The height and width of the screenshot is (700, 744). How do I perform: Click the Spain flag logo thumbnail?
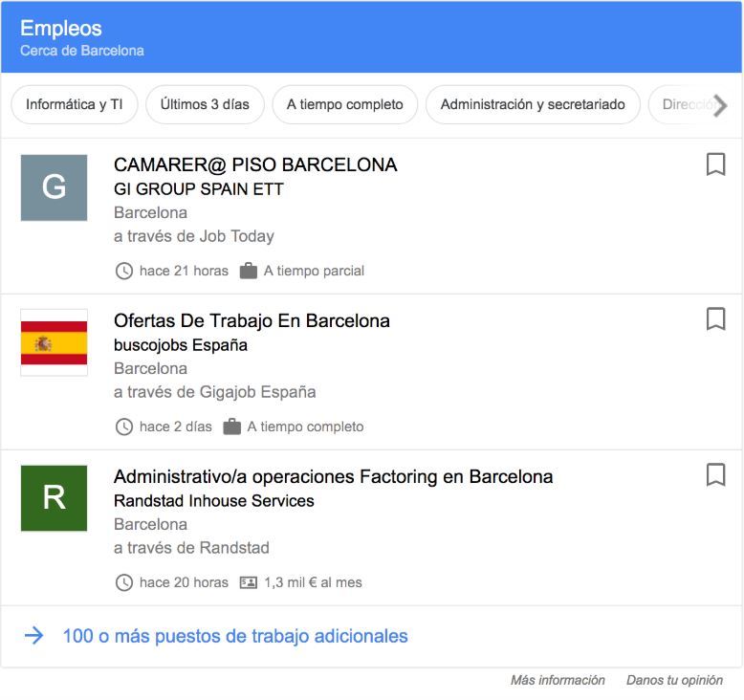tap(55, 342)
